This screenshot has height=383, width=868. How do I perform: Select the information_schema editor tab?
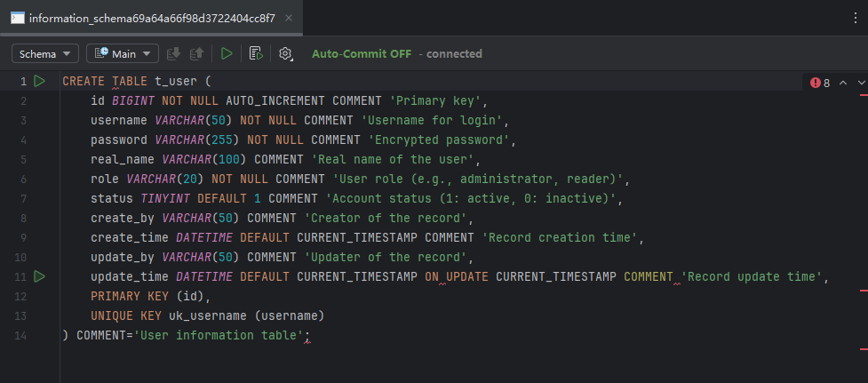coord(142,18)
